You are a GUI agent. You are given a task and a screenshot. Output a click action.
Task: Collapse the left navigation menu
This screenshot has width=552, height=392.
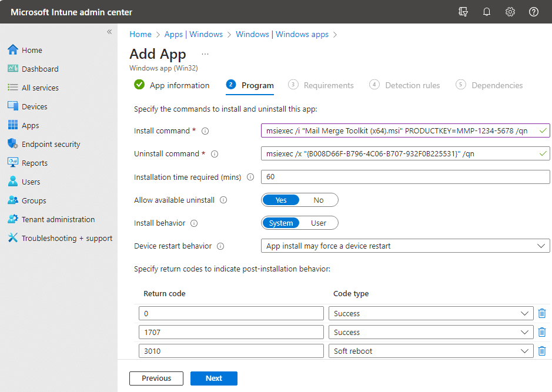(x=109, y=32)
